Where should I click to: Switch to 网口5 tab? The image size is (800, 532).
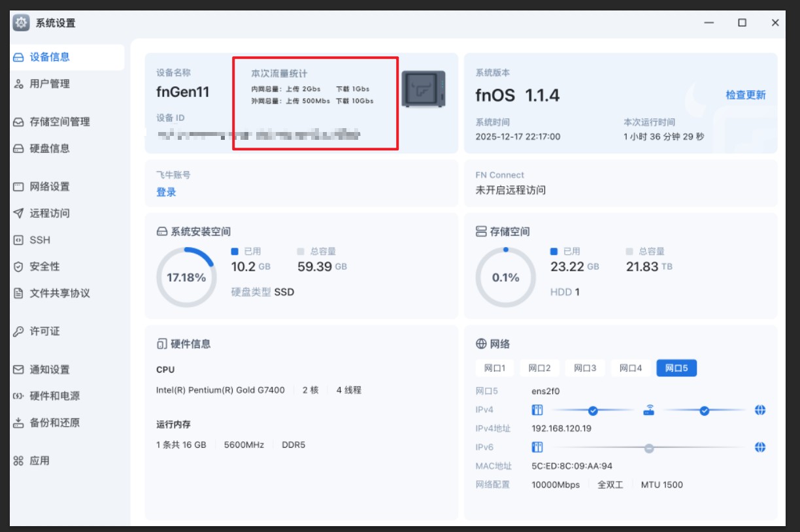[x=676, y=368]
